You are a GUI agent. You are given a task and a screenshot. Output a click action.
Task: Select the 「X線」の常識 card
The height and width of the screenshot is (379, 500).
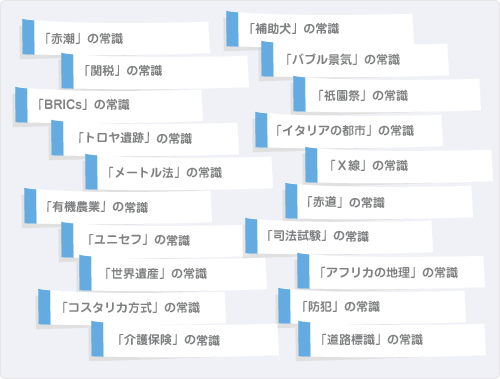pos(399,165)
